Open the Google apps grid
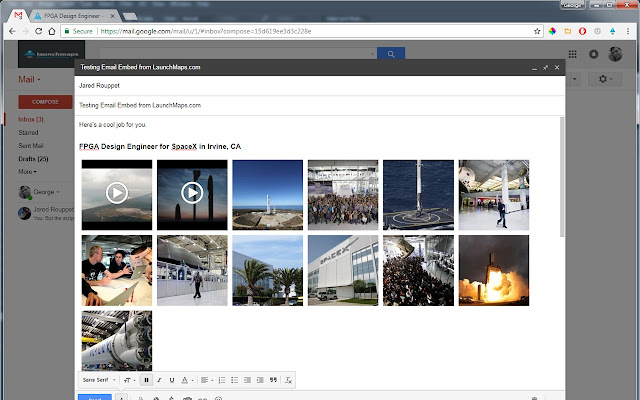This screenshot has width=640, height=400. [573, 54]
